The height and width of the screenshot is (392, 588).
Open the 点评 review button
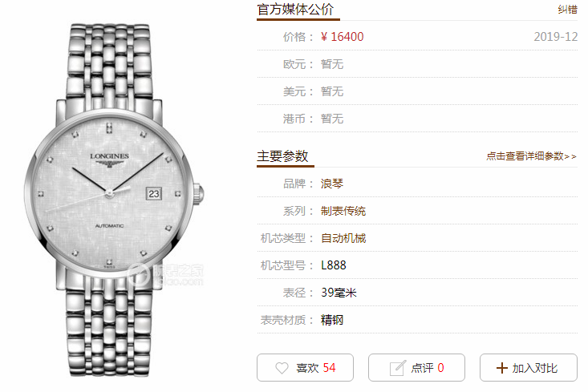click(x=416, y=368)
